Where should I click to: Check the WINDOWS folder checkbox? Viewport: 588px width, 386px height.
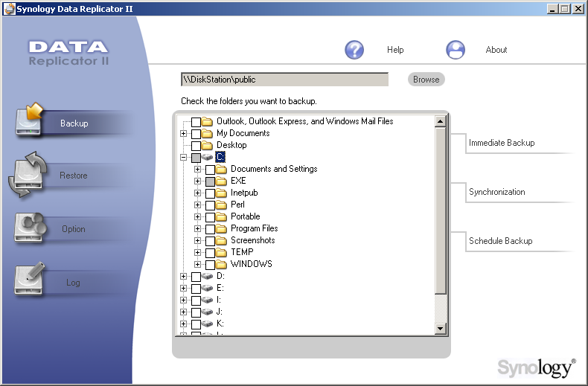pyautogui.click(x=210, y=265)
